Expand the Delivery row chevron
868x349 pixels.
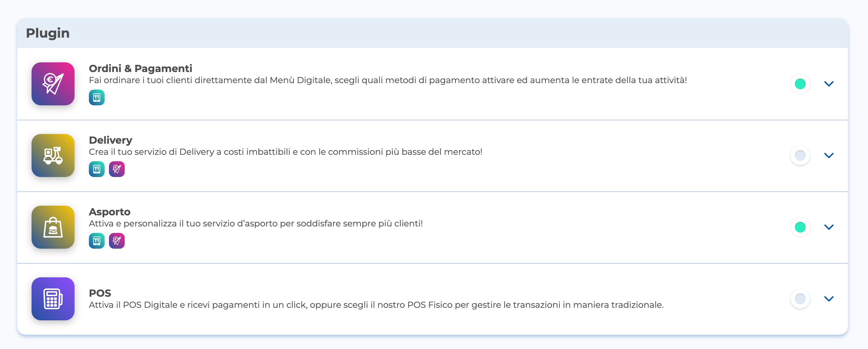coord(829,156)
